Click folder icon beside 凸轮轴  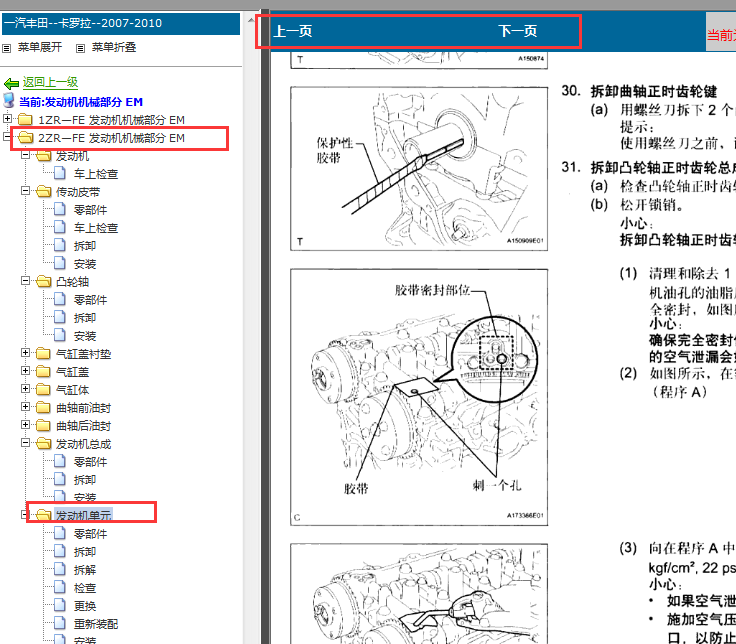tap(43, 282)
